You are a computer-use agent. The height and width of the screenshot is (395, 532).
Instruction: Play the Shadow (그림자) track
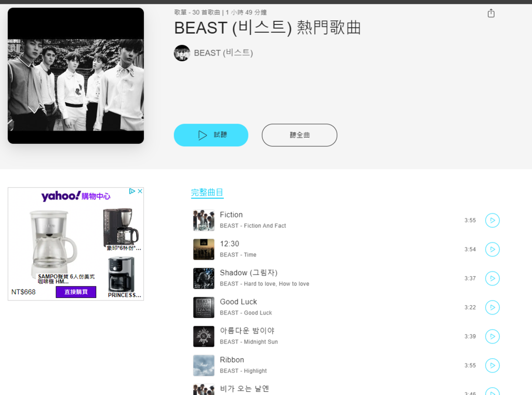(493, 278)
